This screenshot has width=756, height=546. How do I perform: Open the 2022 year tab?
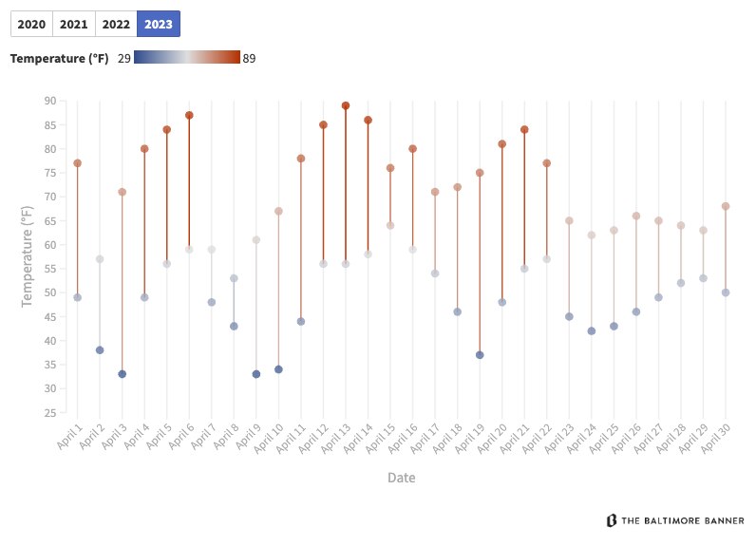(116, 24)
